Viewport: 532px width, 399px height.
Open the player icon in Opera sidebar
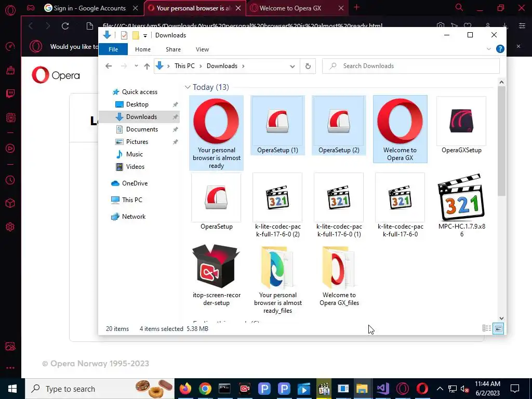click(10, 148)
